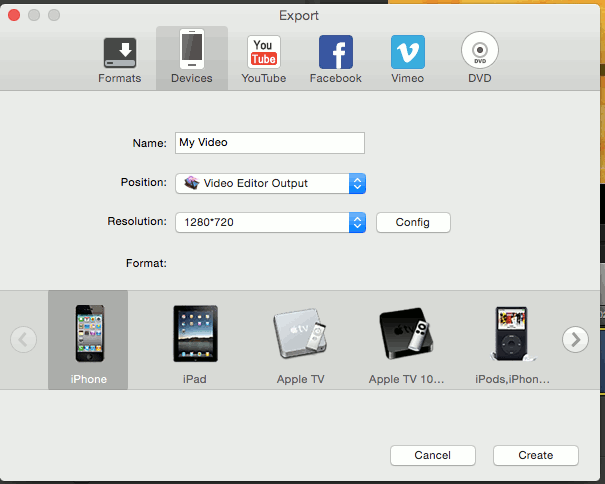Switch to the YouTube export tab
Viewport: 605px width, 484px height.
tap(264, 60)
